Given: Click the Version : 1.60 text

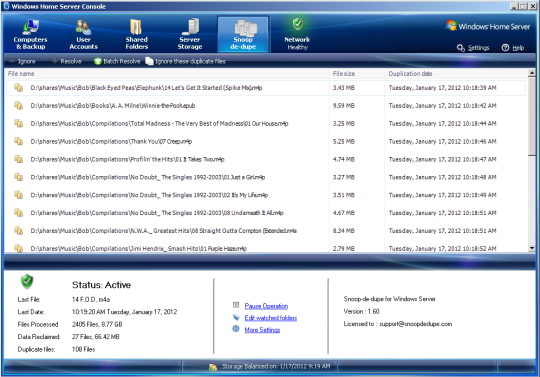Looking at the screenshot, I should point(361,312).
